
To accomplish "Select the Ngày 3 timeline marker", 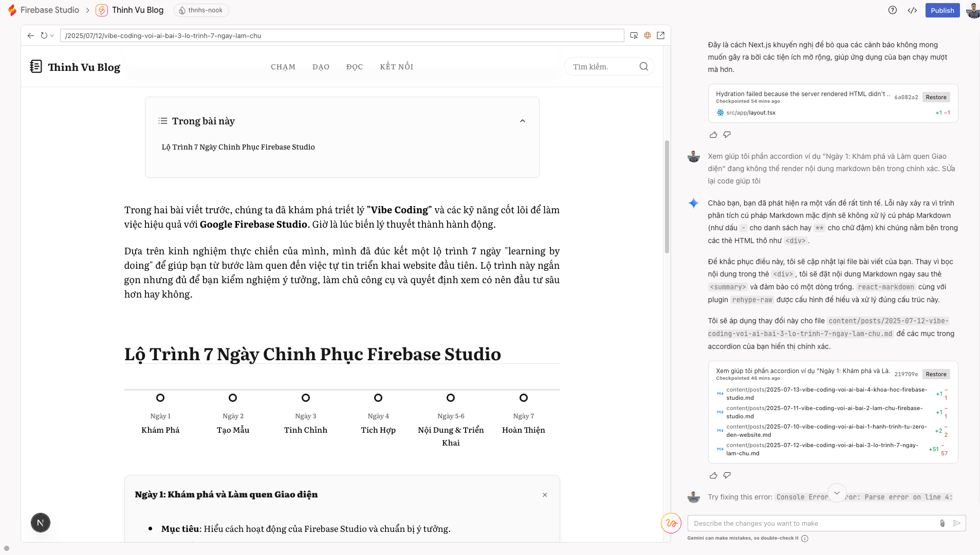I will [306, 398].
